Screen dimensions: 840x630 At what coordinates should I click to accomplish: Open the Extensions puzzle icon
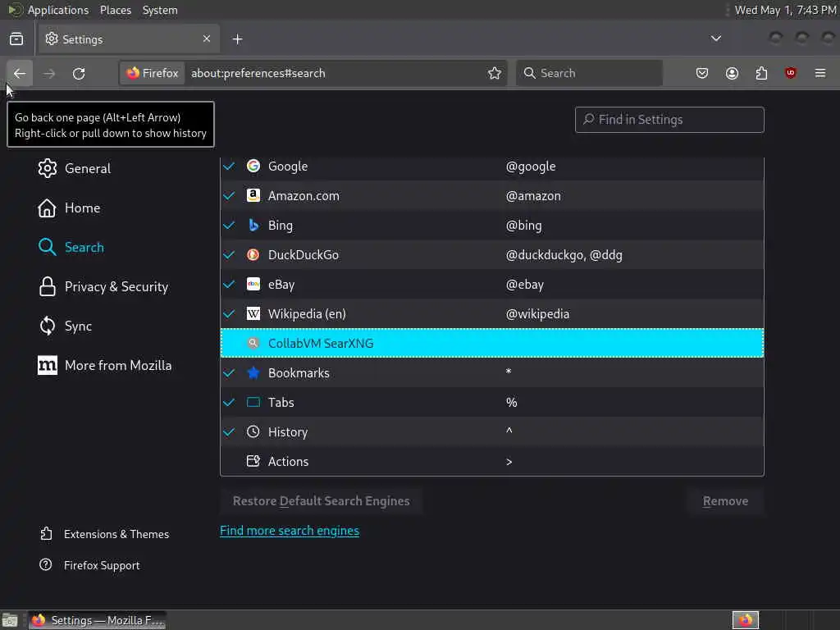[761, 73]
